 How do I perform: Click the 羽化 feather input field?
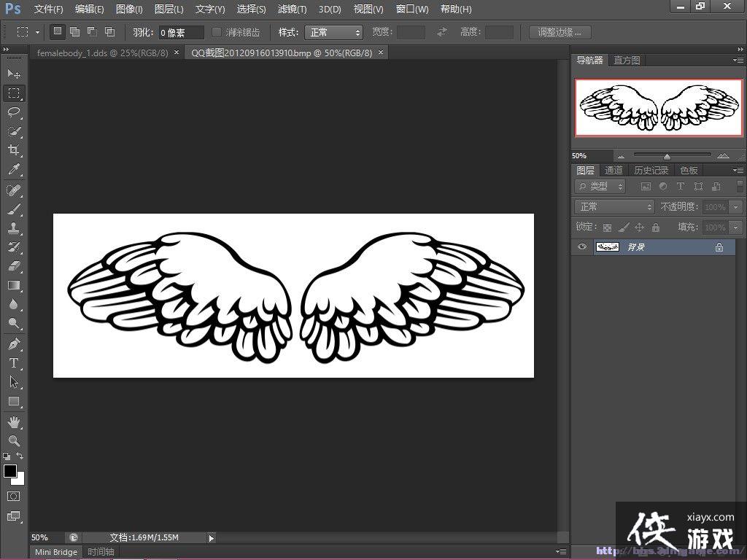[x=181, y=33]
